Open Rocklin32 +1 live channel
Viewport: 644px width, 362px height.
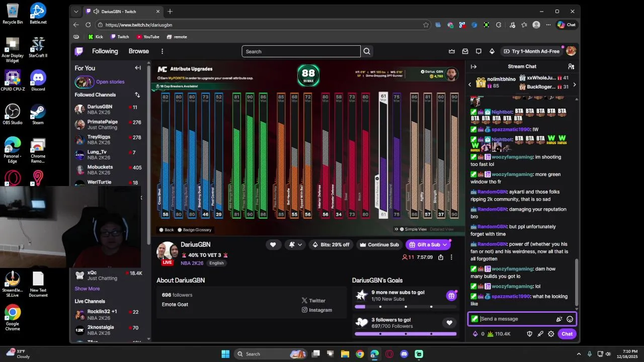coord(108,315)
